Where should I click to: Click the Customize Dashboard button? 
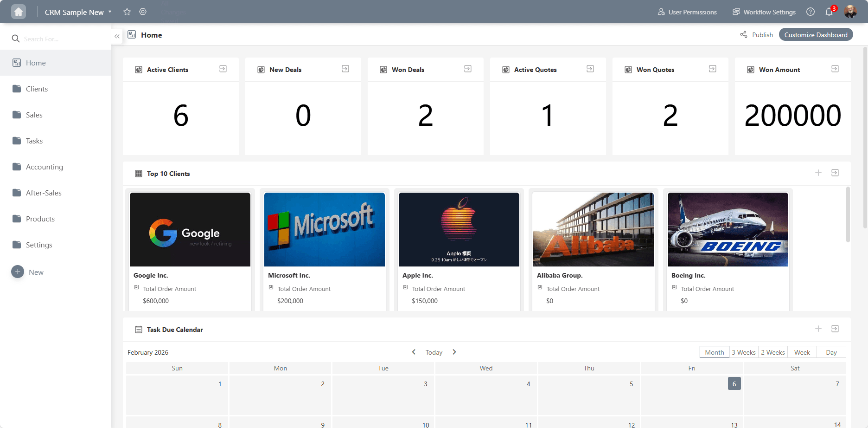click(816, 35)
